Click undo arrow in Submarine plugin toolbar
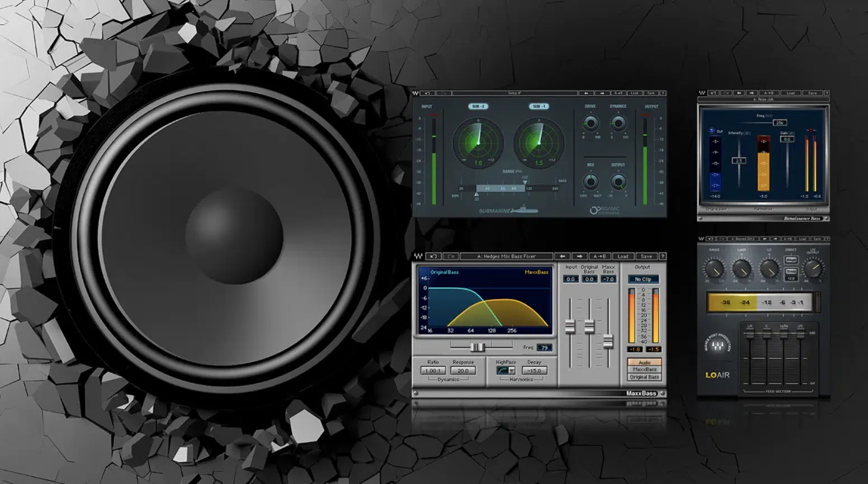 427,93
